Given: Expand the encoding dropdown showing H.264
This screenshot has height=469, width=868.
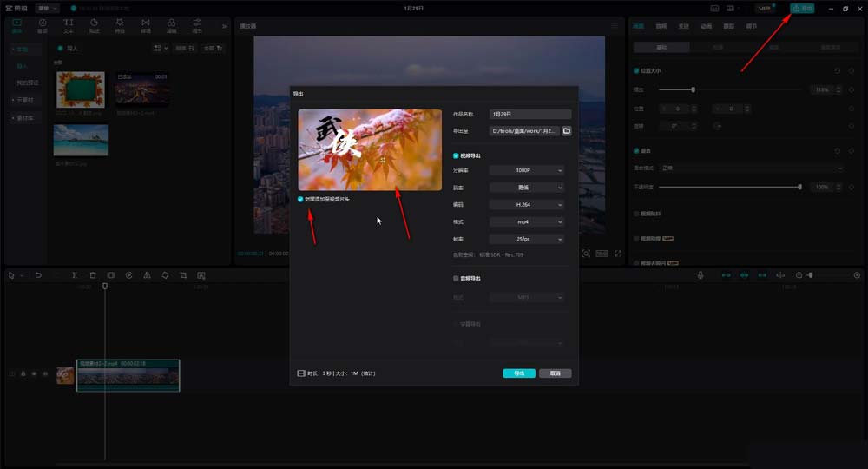Looking at the screenshot, I should pyautogui.click(x=526, y=205).
